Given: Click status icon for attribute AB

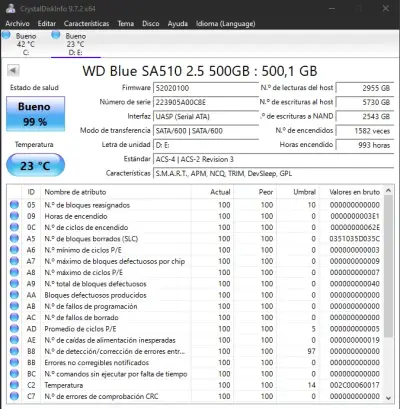Looking at the screenshot, I should coord(14,306).
